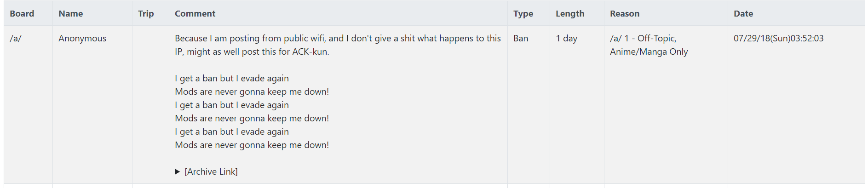Image resolution: width=868 pixels, height=188 pixels.
Task: Click the comment's first line about public wifi
Action: (338, 38)
